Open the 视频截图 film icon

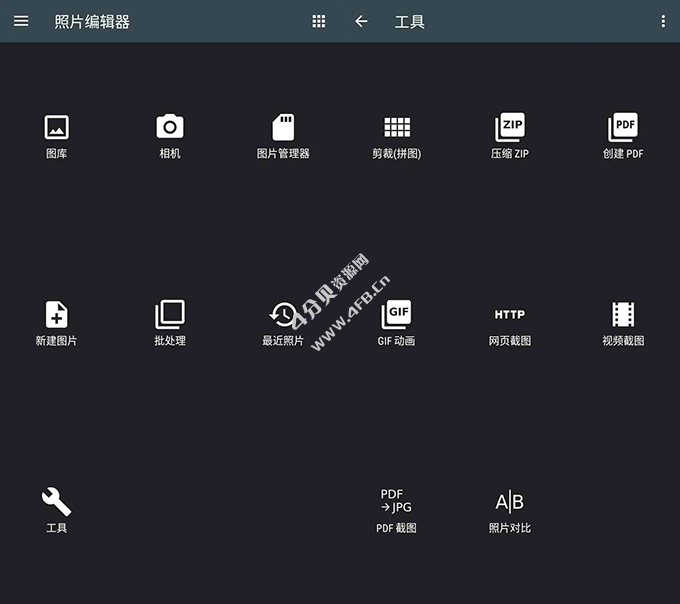623,315
